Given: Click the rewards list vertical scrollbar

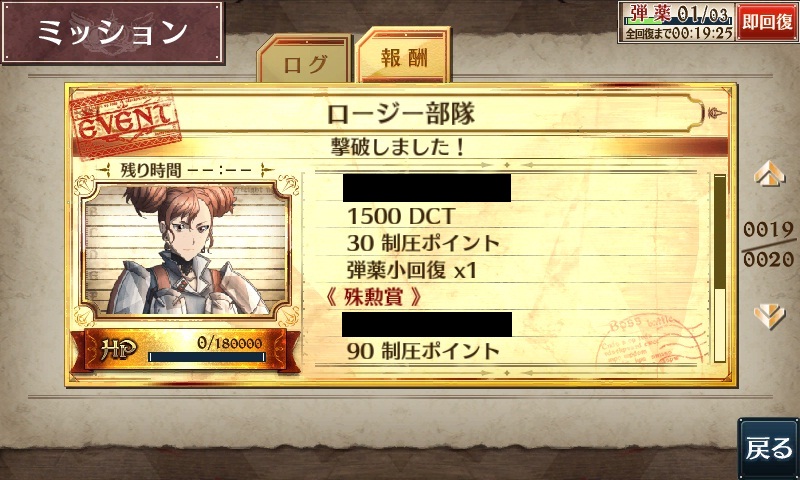Looking at the screenshot, I should (x=719, y=268).
